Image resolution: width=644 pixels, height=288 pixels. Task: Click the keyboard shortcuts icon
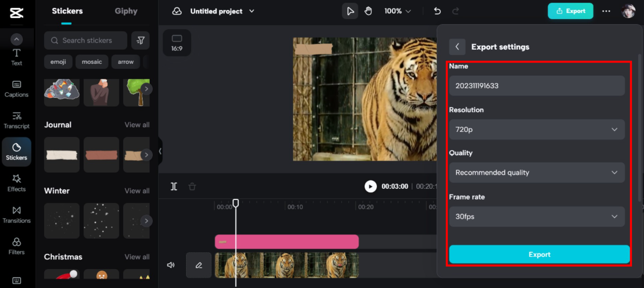pos(16,280)
